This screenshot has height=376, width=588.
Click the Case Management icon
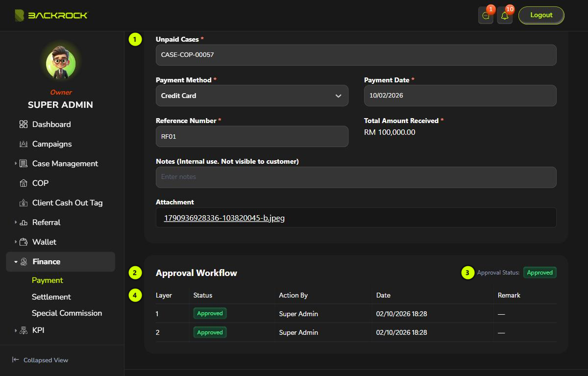24,164
